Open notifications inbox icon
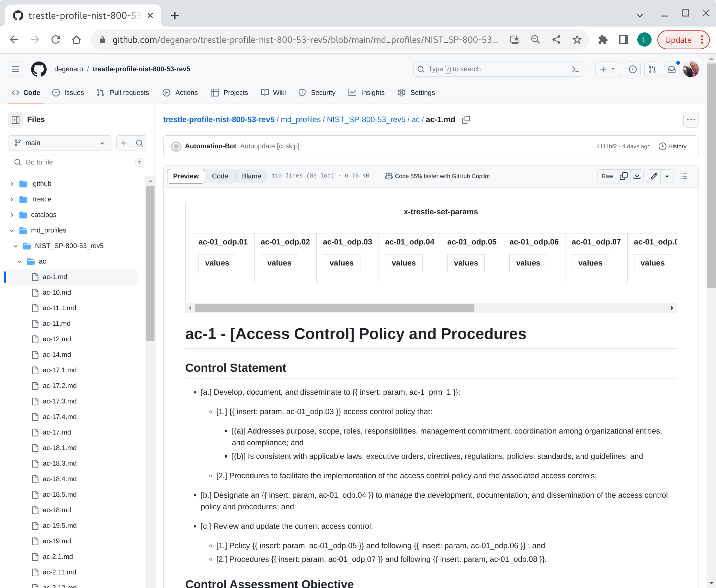716x588 pixels. pyautogui.click(x=671, y=69)
